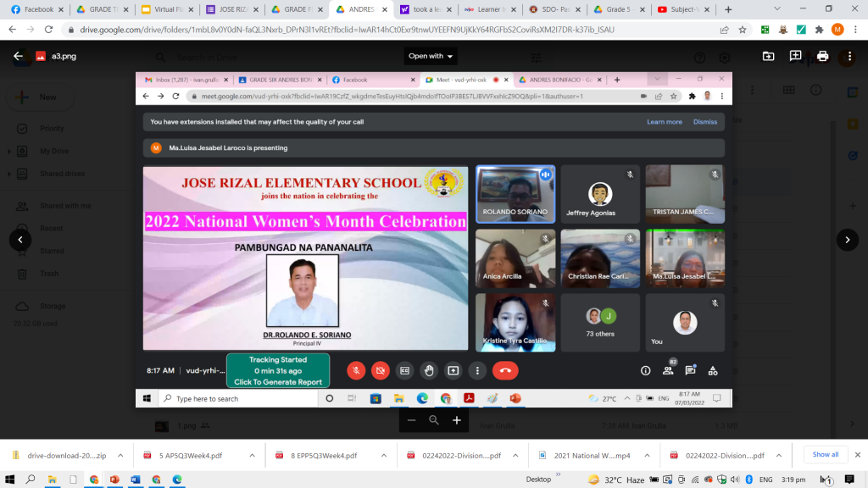This screenshot has height=488, width=868.
Task: Open Chrome's tab search dropdown
Action: 777,8
